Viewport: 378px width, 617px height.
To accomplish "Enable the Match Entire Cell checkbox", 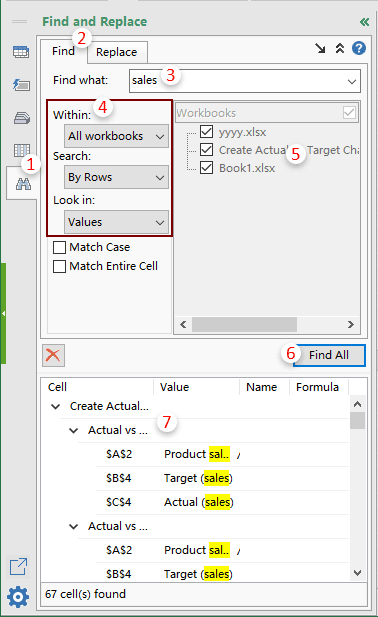I will pos(59,266).
